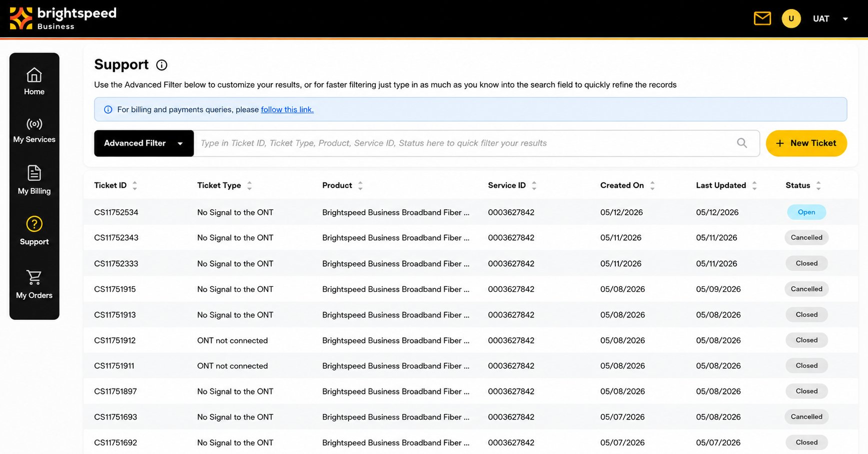Click Cancelled status of CS11752343
868x454 pixels.
coord(806,238)
